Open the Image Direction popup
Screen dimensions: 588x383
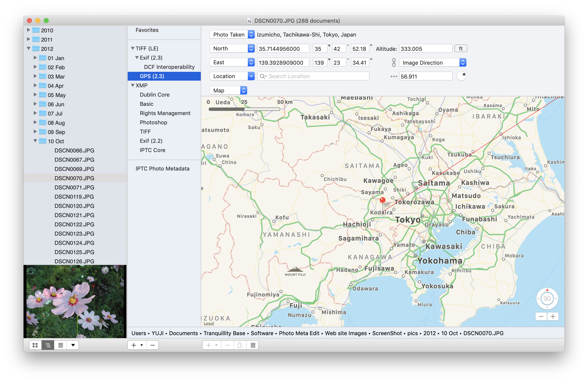click(433, 63)
